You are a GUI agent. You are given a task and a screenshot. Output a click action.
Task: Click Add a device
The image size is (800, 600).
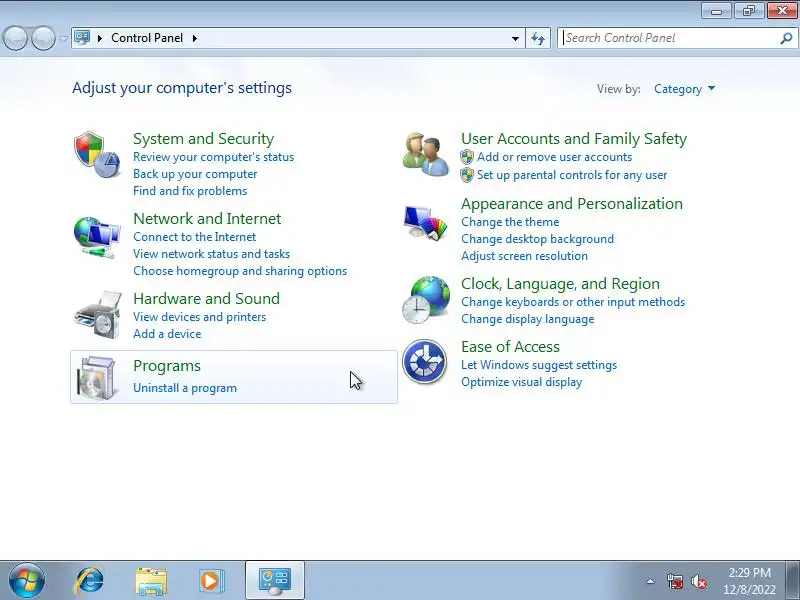(167, 334)
